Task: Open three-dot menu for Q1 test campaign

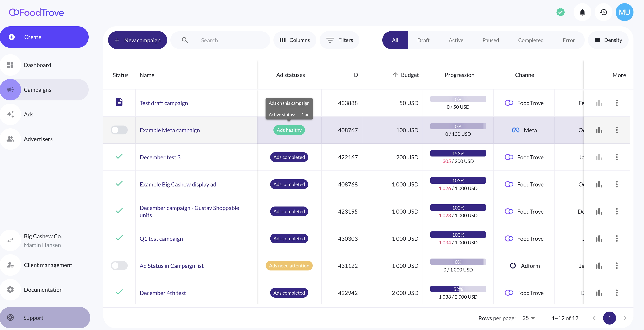Action: 617,238
